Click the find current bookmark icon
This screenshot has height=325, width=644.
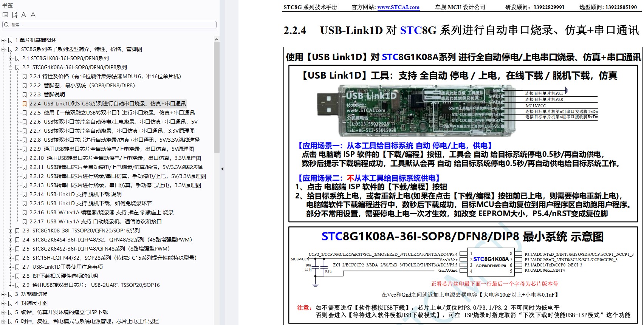point(15,15)
